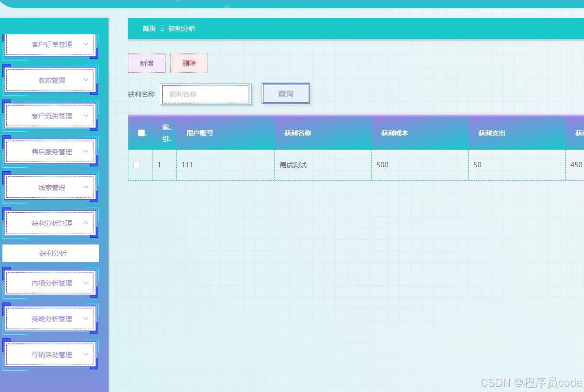Open 线索管理 menu label
The image size is (584, 392).
click(52, 188)
